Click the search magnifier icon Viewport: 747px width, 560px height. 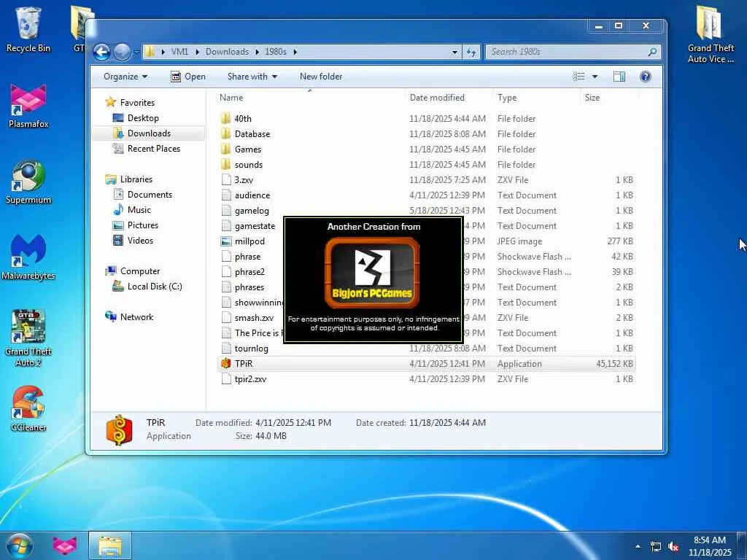click(652, 52)
